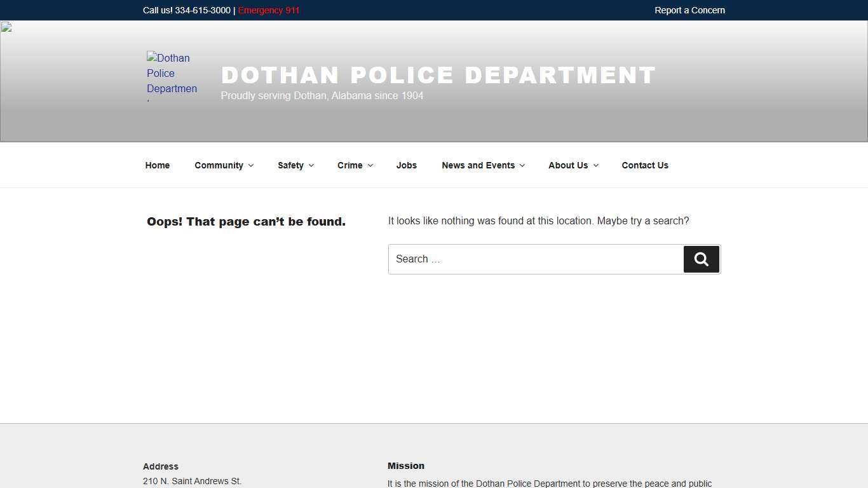Image resolution: width=868 pixels, height=488 pixels.
Task: Expand the Community dropdown menu
Action: [223, 165]
